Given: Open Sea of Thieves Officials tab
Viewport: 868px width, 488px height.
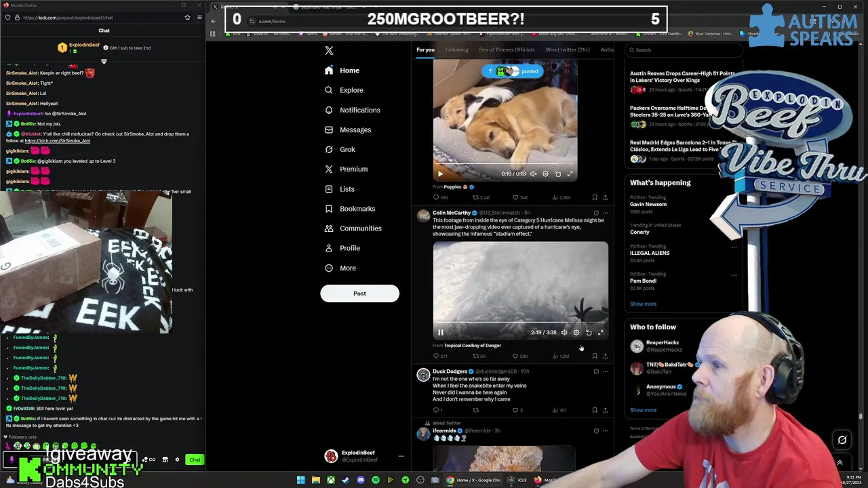Looking at the screenshot, I should coord(507,49).
